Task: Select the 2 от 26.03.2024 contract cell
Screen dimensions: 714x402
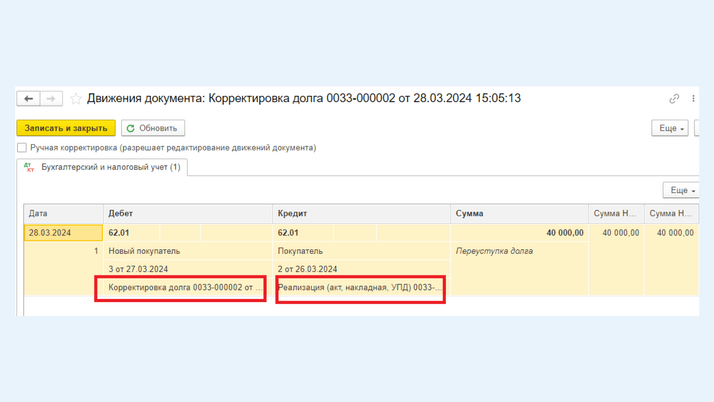Action: click(x=362, y=269)
